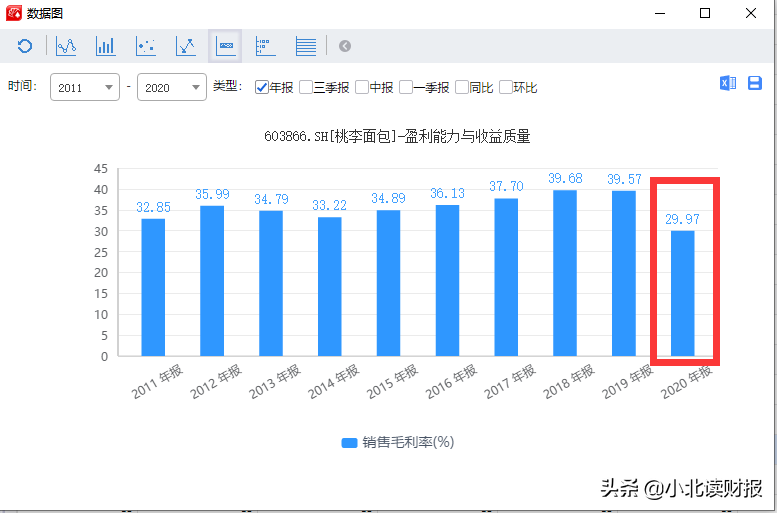Switch to the line chart view
Screen dimensions: 777x513
click(66, 46)
